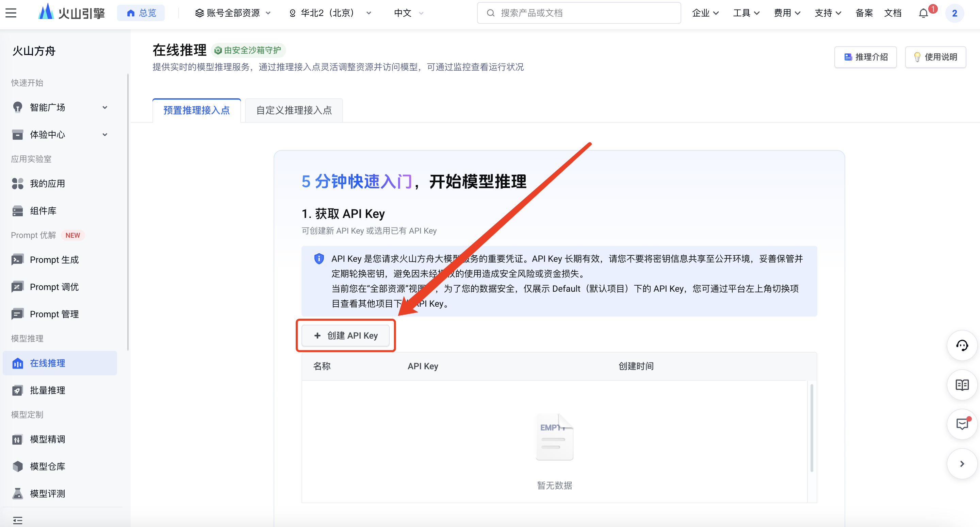Expand the right floating panel arrow
This screenshot has width=980, height=527.
click(962, 463)
